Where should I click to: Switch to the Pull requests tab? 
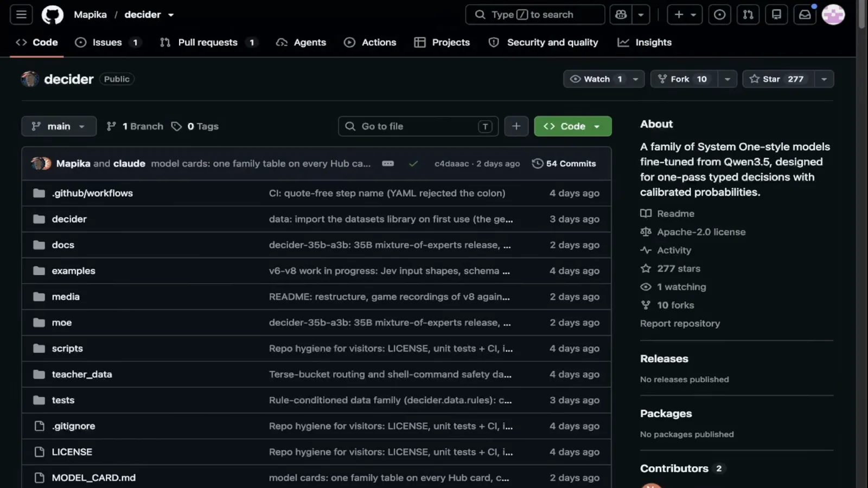tap(208, 42)
